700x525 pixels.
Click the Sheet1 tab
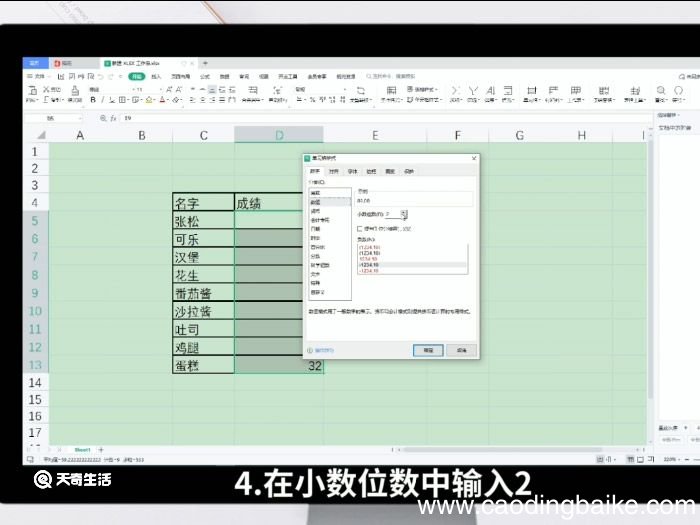tap(83, 450)
